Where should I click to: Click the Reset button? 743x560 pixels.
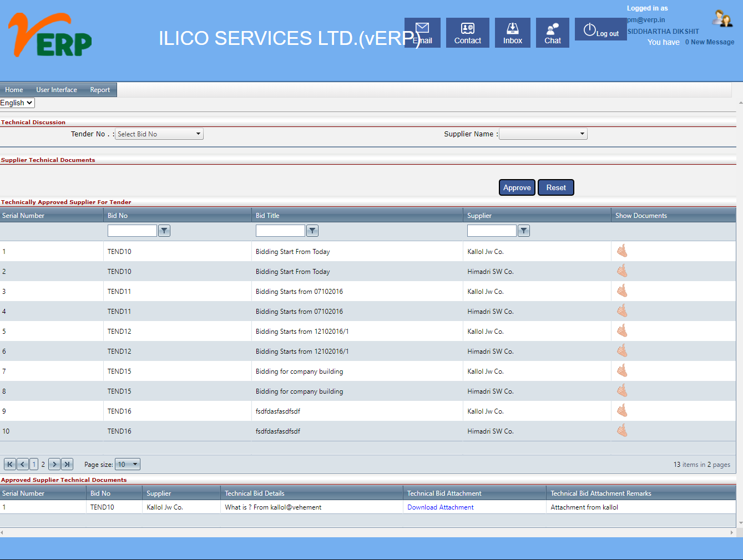(556, 187)
